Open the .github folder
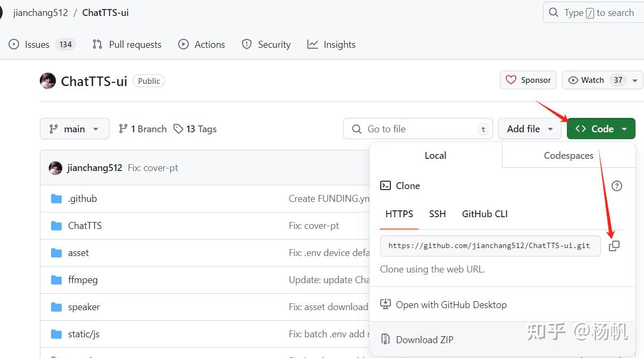The image size is (644, 358). coord(82,199)
